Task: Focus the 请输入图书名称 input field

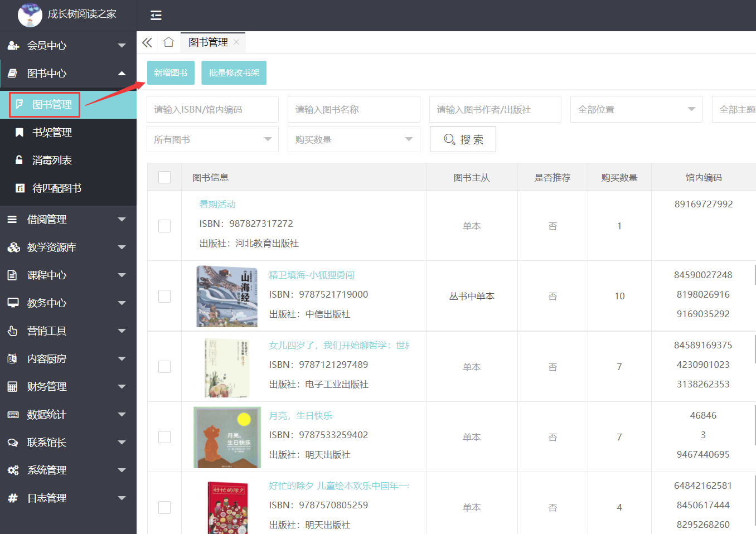Action: tap(354, 109)
